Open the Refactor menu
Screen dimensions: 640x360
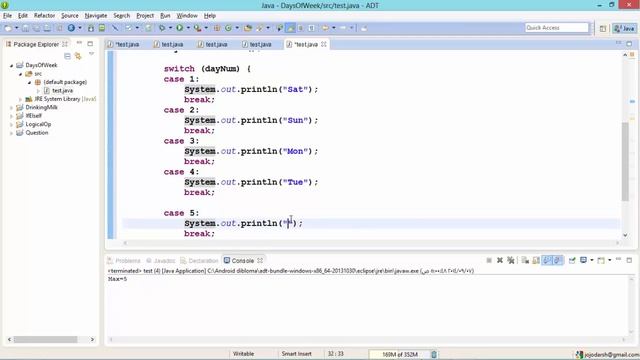pos(44,16)
